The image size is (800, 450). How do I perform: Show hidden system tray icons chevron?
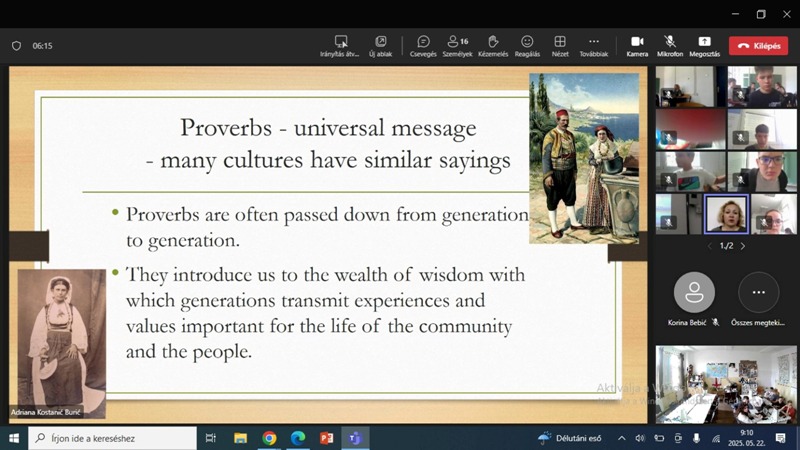(x=621, y=438)
